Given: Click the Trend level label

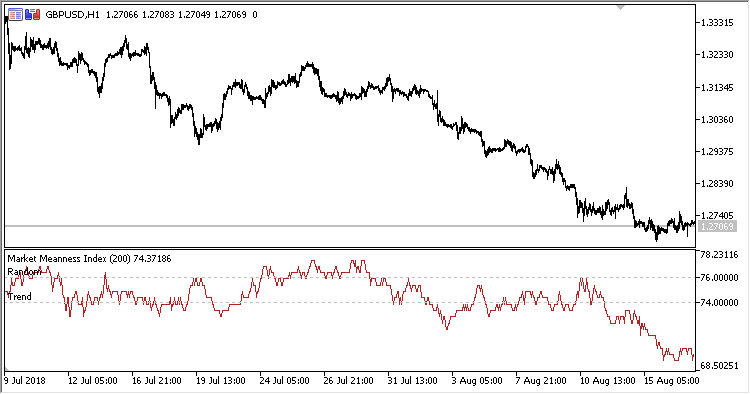Looking at the screenshot, I should tap(20, 297).
